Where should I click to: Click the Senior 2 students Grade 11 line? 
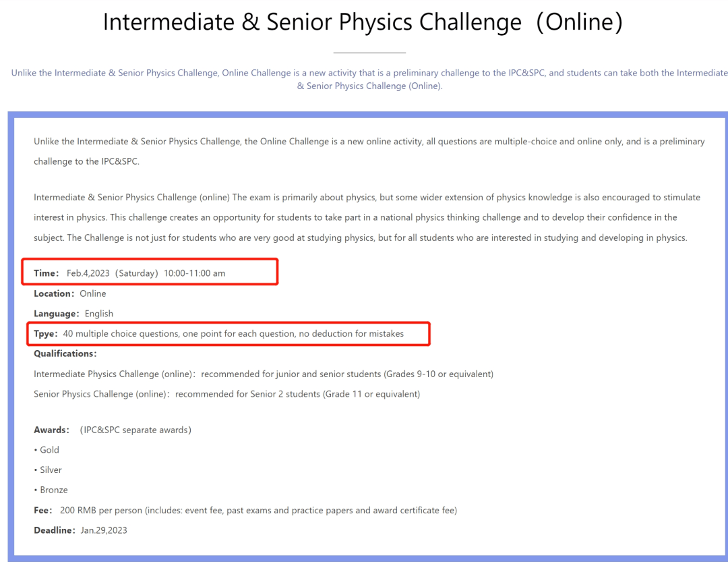click(226, 394)
